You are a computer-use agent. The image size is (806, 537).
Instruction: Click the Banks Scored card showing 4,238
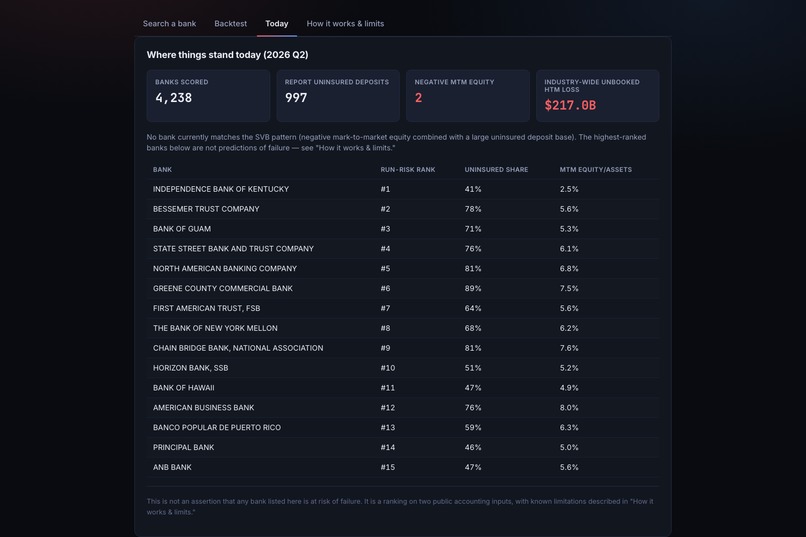(x=208, y=96)
